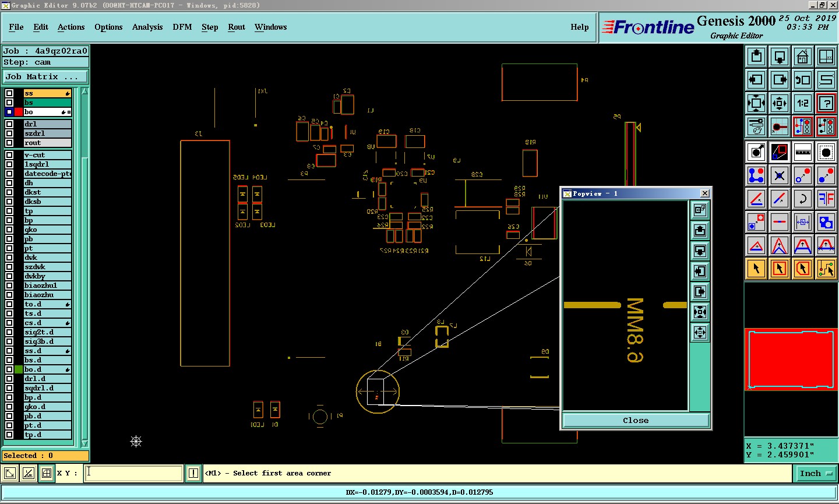Image resolution: width=839 pixels, height=504 pixels.
Task: Click the red color swatch of bo layer
Action: coord(19,112)
